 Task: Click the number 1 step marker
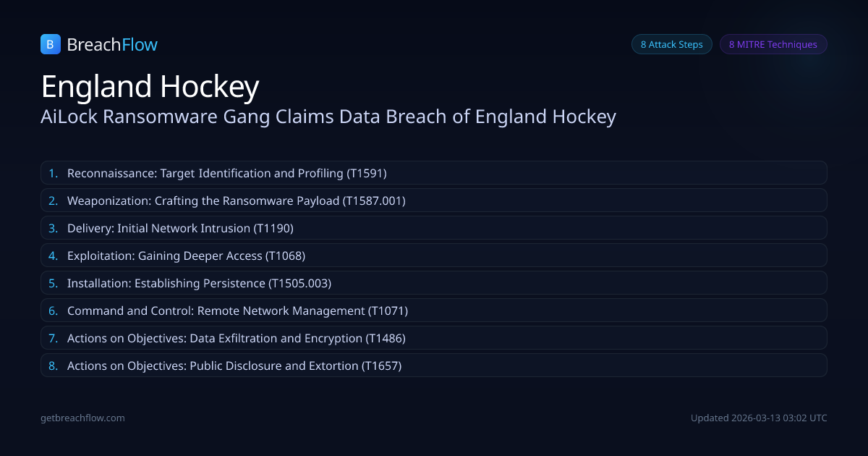pyautogui.click(x=53, y=173)
